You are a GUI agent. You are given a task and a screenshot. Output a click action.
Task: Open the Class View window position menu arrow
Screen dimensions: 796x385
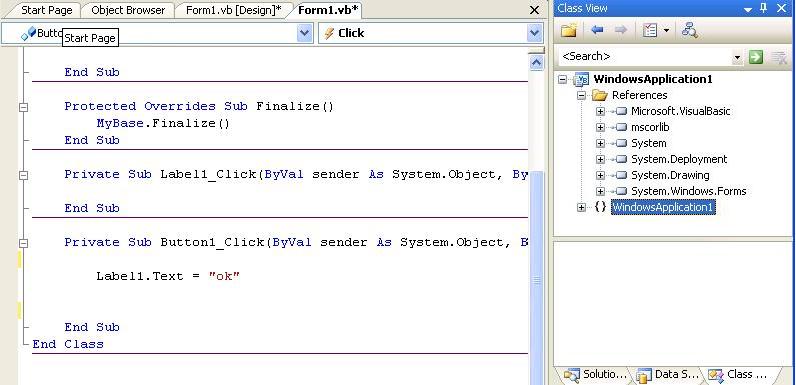747,9
